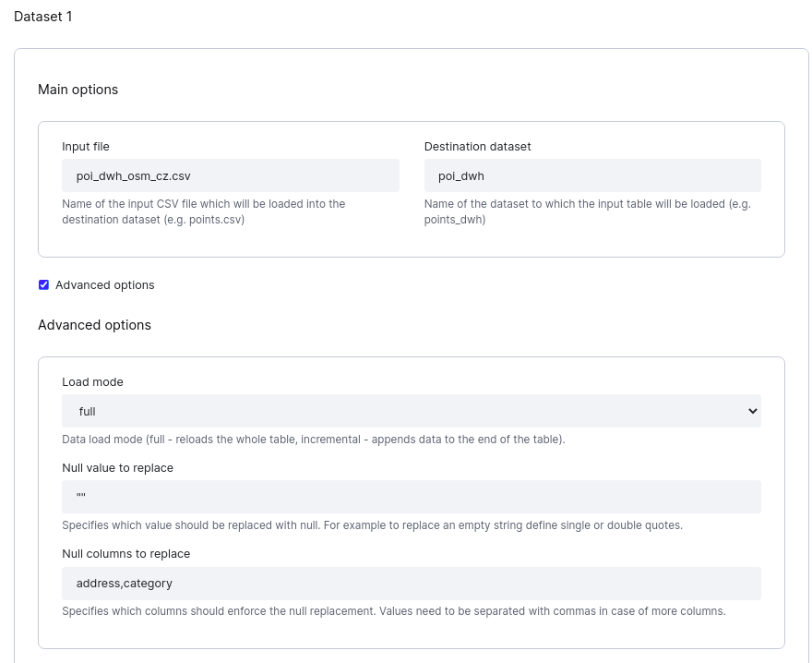Image resolution: width=812 pixels, height=663 pixels.
Task: Click the 'Advanced options' section heading
Action: [x=94, y=325]
